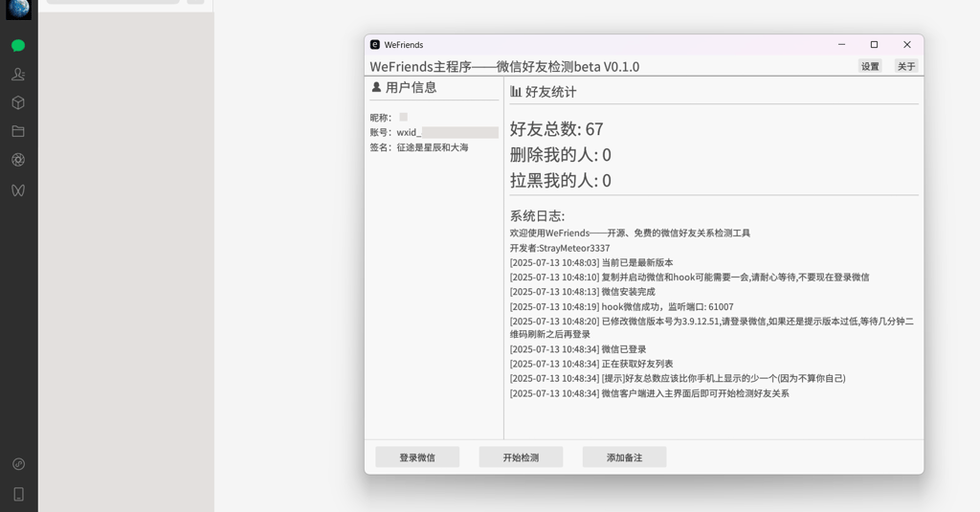Image resolution: width=980 pixels, height=512 pixels.
Task: Open the mini programs icon at sidebar bottom
Action: (19, 464)
